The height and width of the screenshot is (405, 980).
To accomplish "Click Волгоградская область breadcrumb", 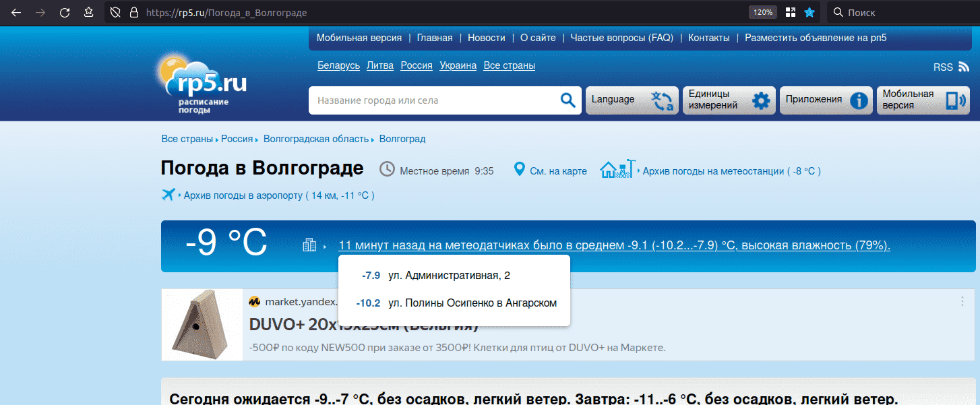I will click(316, 139).
